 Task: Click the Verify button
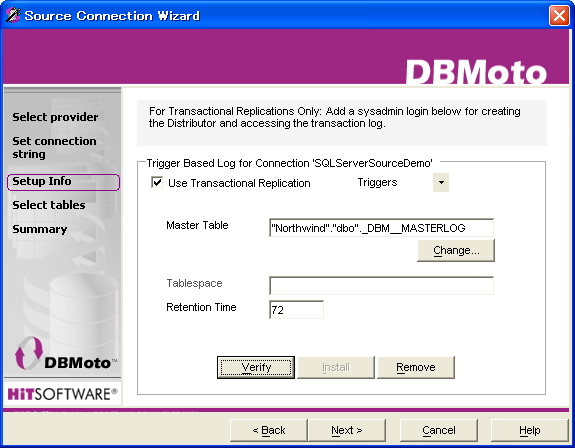[x=256, y=367]
